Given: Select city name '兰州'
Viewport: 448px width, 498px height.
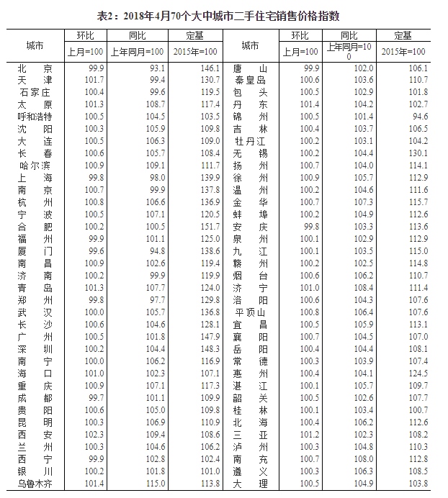Looking at the screenshot, I should tap(35, 447).
